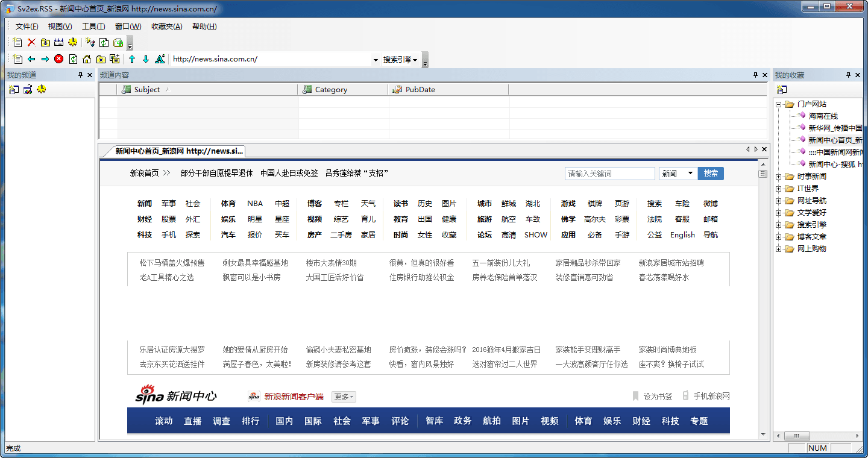Click the green down arrow icon
Screen dimensions: 868x458
click(145, 59)
